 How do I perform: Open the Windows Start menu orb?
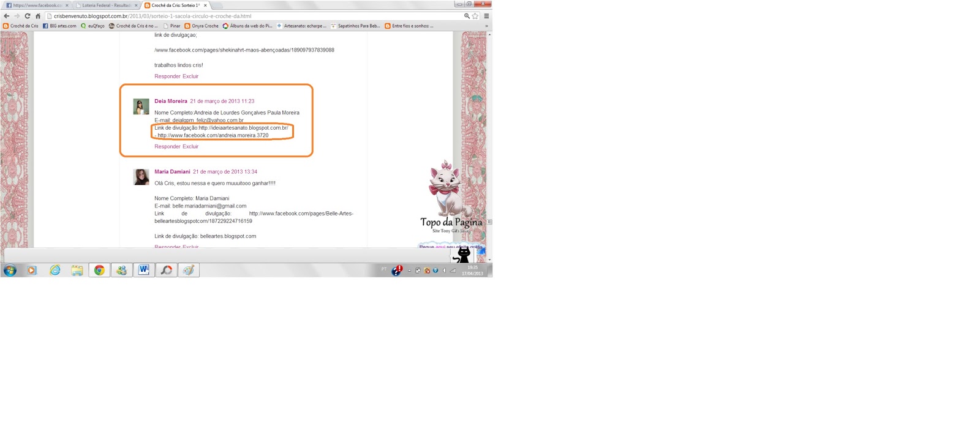pos(10,270)
